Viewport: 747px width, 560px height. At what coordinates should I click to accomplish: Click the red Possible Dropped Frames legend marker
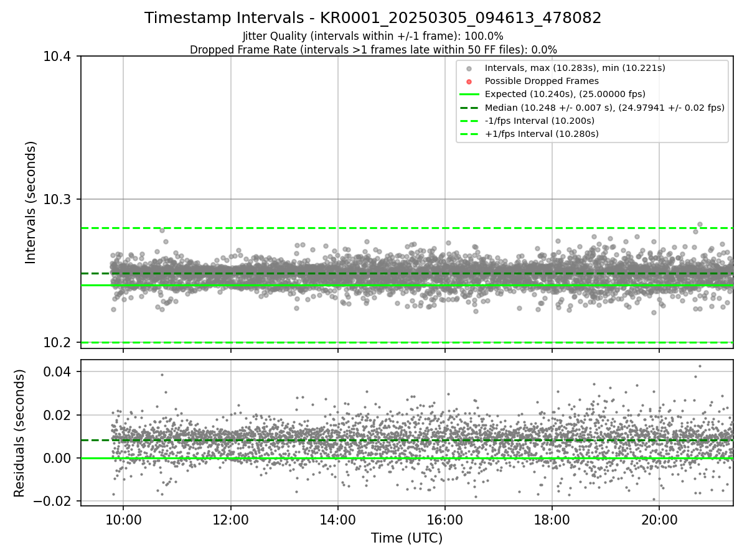pyautogui.click(x=469, y=82)
